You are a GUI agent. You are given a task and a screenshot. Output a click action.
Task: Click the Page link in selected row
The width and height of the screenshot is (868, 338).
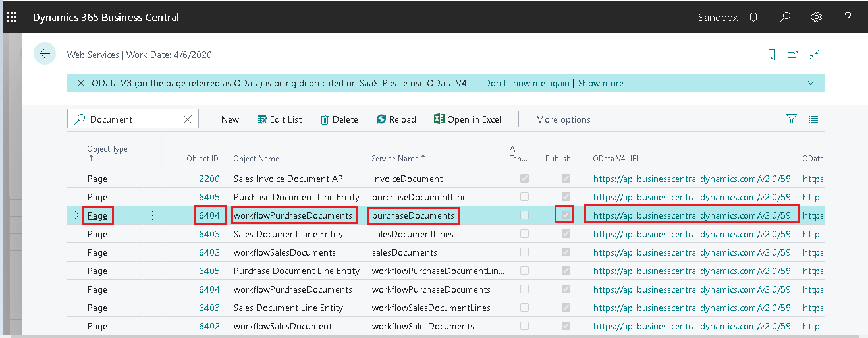pyautogui.click(x=97, y=215)
